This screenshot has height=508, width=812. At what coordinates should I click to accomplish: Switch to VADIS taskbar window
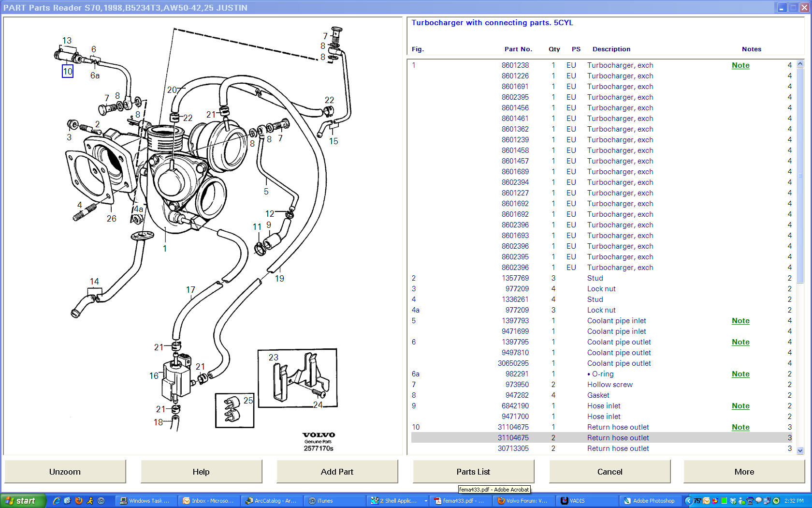(586, 501)
